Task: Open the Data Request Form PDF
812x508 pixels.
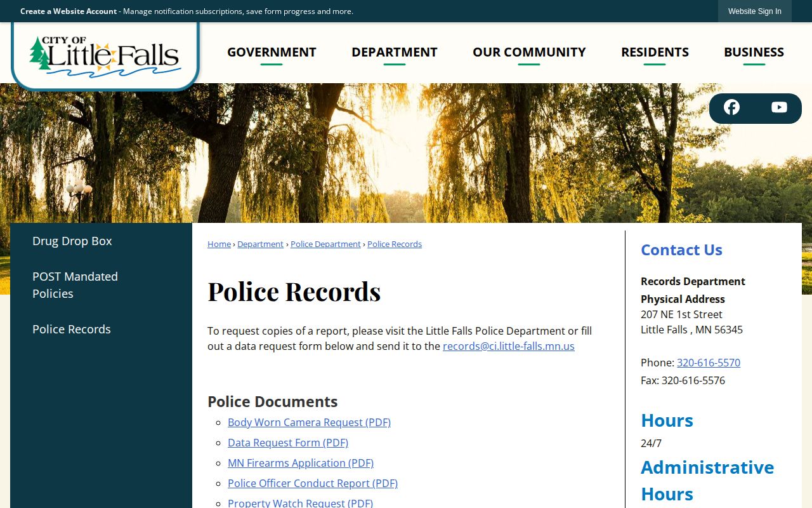Action: (x=288, y=443)
